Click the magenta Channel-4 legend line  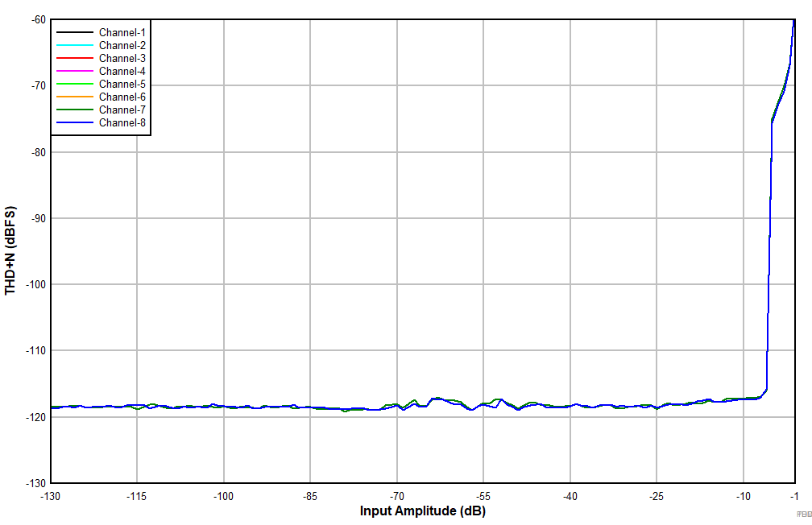(x=77, y=71)
